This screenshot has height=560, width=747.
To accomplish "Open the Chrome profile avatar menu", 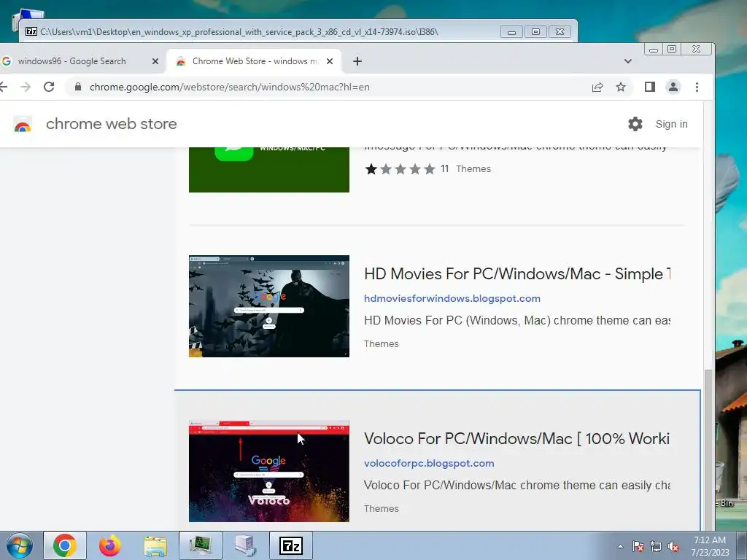I will [673, 87].
